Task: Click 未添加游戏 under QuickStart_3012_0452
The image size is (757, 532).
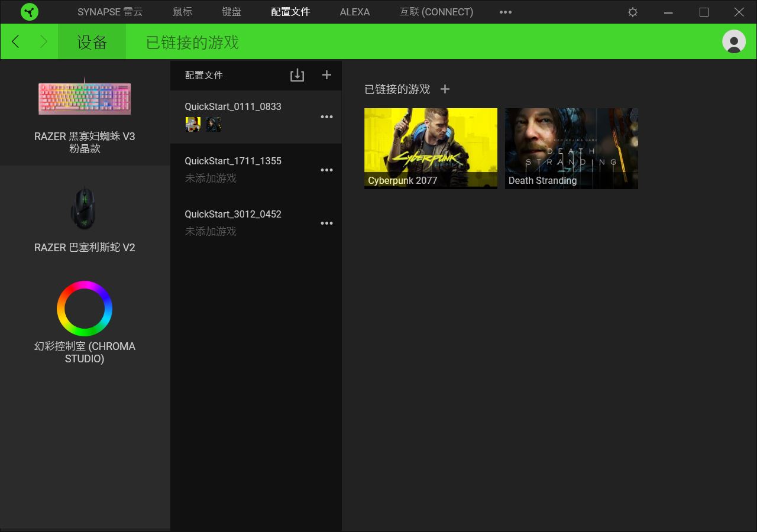Action: tap(211, 232)
